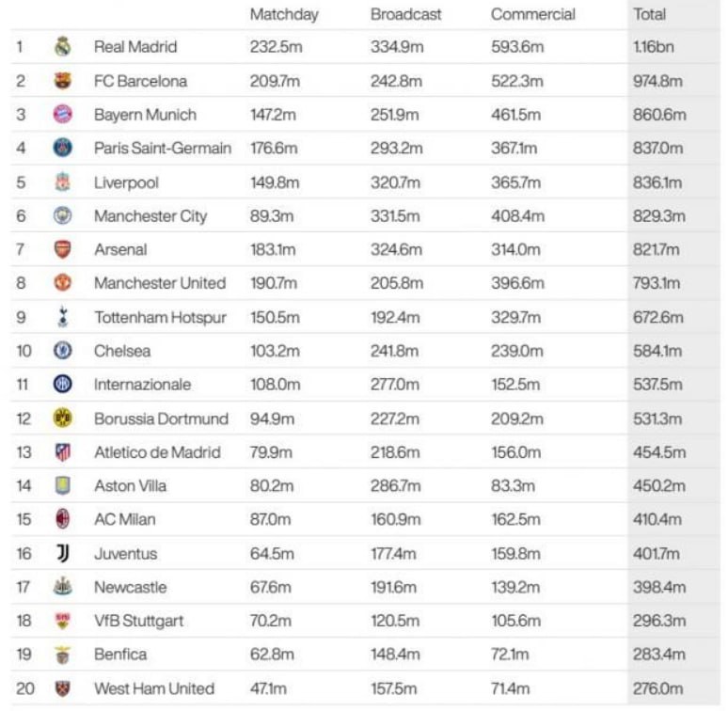Screen dimensions: 728x711
Task: Click the Tottenham Hotspur cockerel icon
Action: pyautogui.click(x=62, y=317)
